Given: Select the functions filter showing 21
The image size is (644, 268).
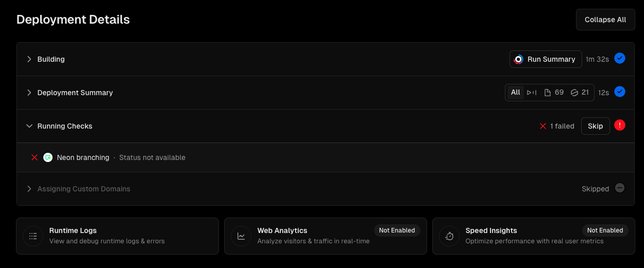Looking at the screenshot, I should pyautogui.click(x=580, y=93).
